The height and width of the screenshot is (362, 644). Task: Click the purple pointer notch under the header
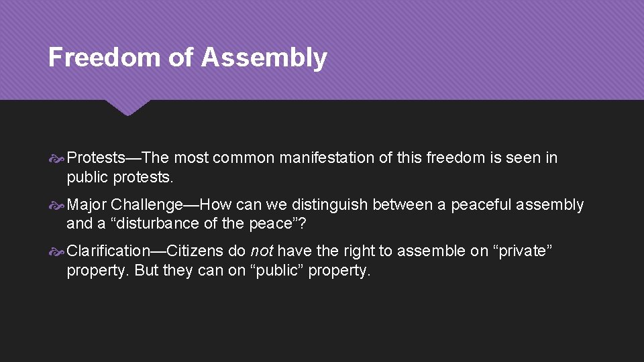[127, 108]
